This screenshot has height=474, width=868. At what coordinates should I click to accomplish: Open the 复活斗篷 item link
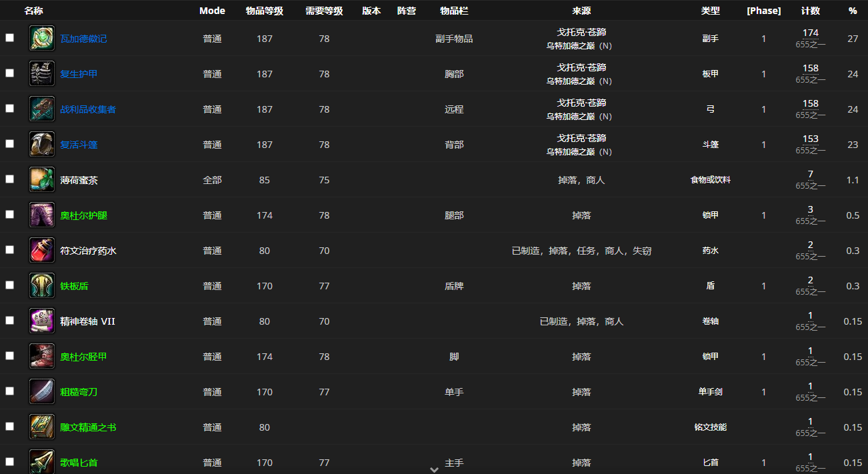pos(79,145)
